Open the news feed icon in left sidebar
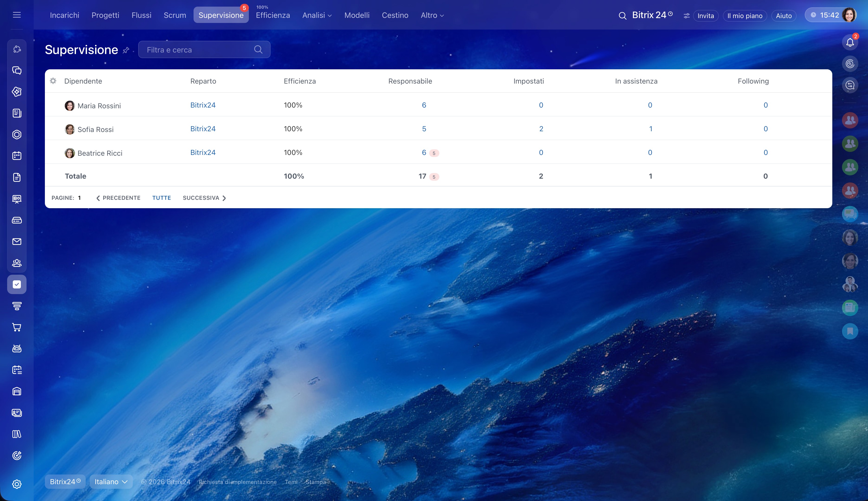Viewport: 868px width, 501px height. (17, 113)
